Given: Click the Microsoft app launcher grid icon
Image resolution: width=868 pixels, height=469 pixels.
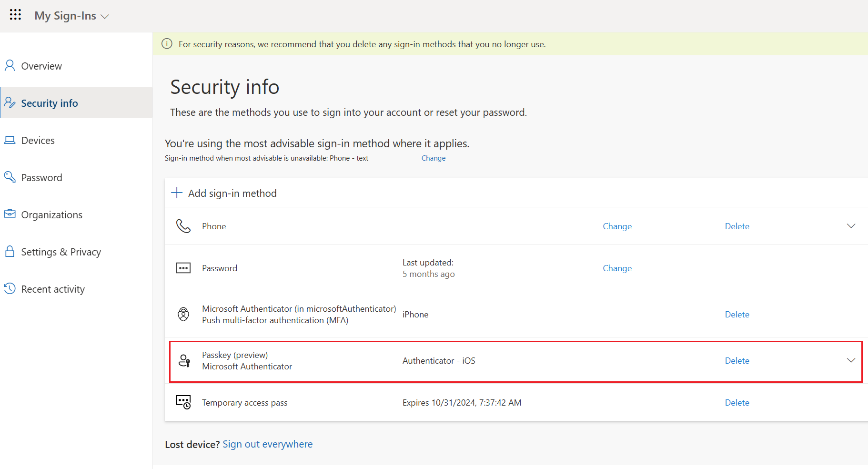Looking at the screenshot, I should click(15, 15).
